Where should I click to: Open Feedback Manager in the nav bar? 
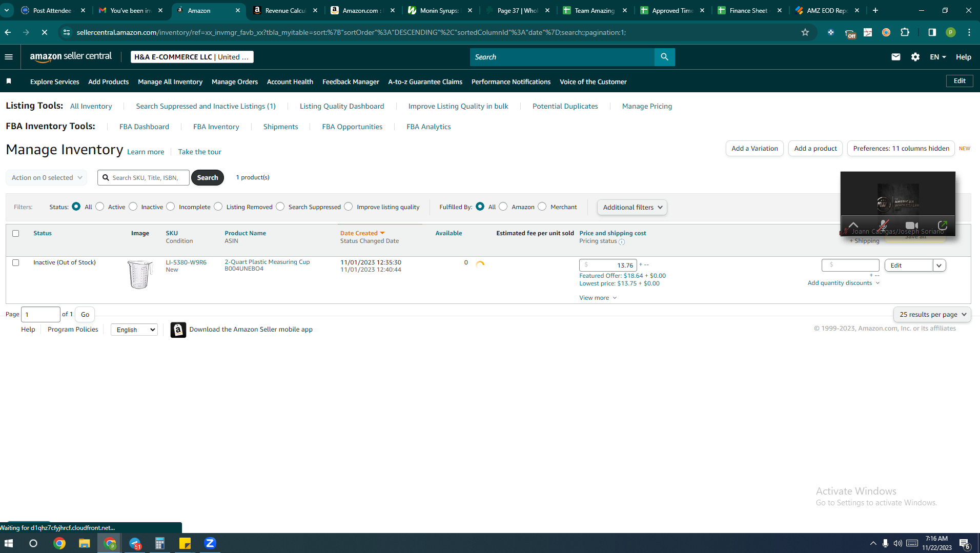351,82
